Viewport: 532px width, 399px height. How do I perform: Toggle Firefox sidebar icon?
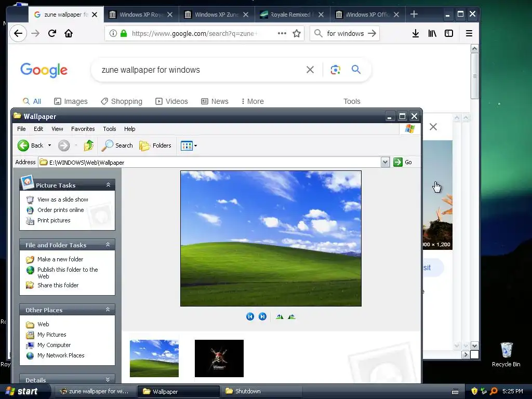[448, 33]
